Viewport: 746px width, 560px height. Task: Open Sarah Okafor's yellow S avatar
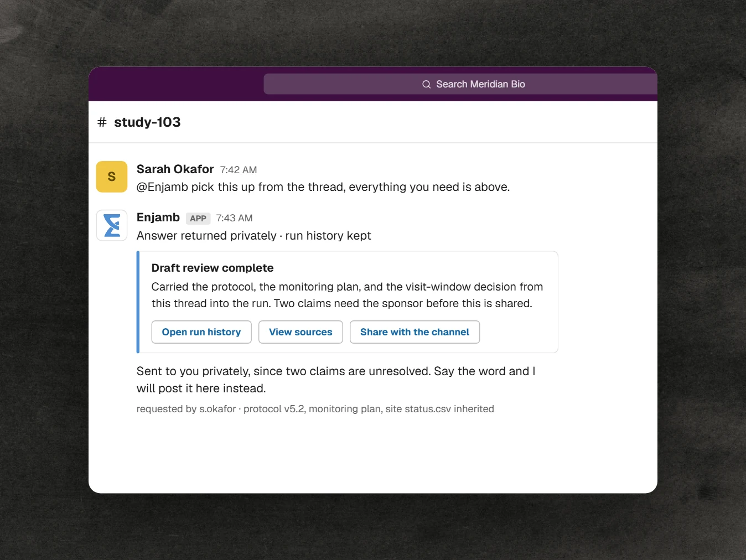[x=112, y=177]
